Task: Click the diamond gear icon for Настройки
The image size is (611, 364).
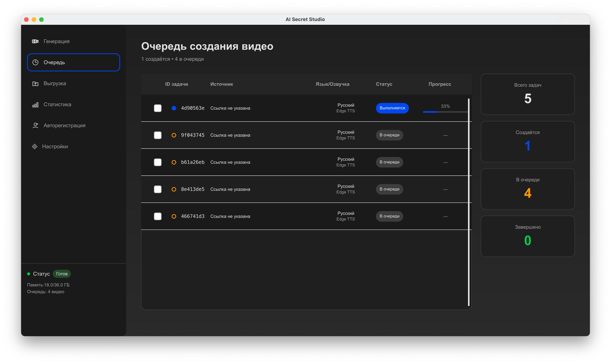Action: coord(35,146)
